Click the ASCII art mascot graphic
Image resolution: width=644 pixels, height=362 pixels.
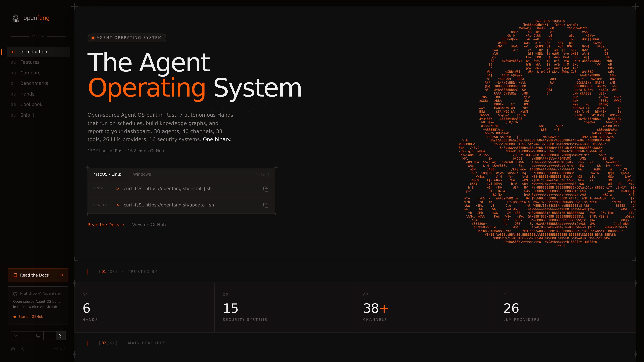(x=546, y=133)
